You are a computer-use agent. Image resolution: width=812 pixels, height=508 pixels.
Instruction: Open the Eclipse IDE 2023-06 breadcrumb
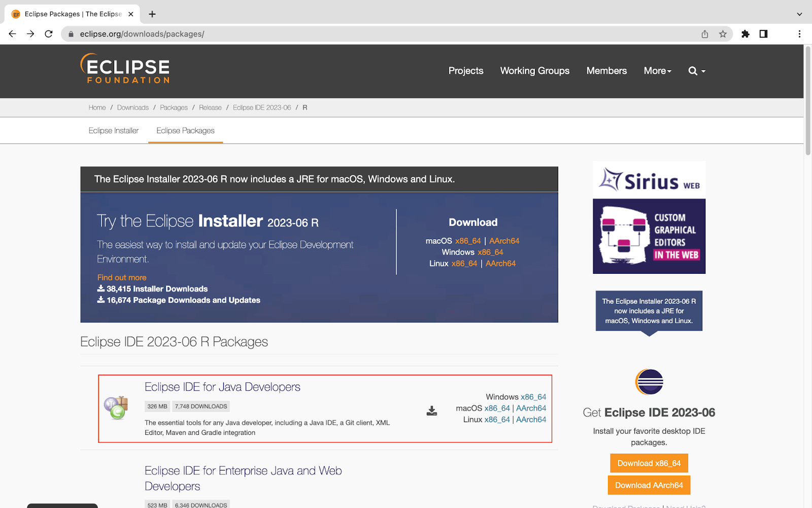tap(262, 108)
